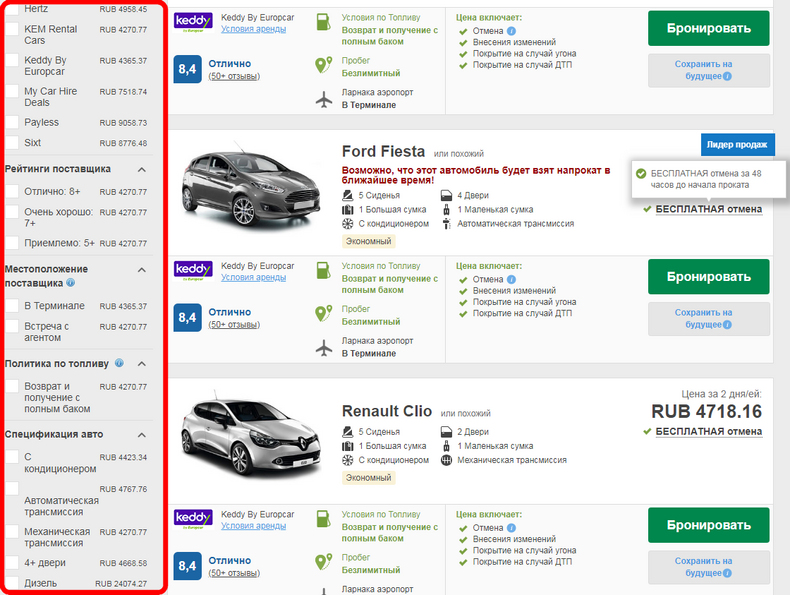This screenshot has height=595, width=790.
Task: Collapse the 'Рейтинги поставщика' section
Action: click(142, 169)
